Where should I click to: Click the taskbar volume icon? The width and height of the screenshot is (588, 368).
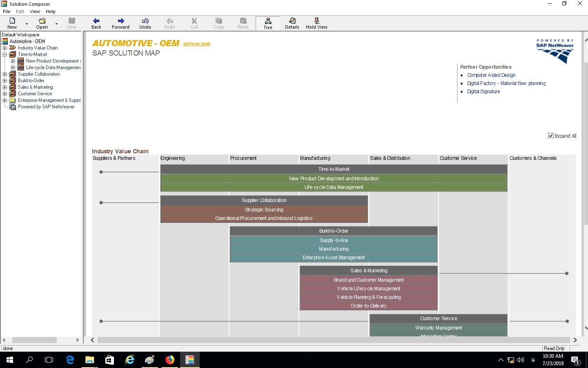pyautogui.click(x=521, y=360)
